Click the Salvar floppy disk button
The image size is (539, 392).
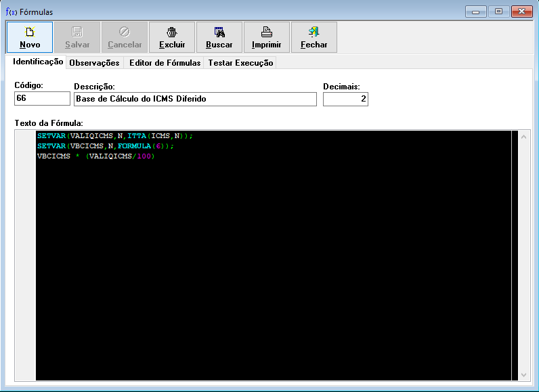click(x=77, y=37)
